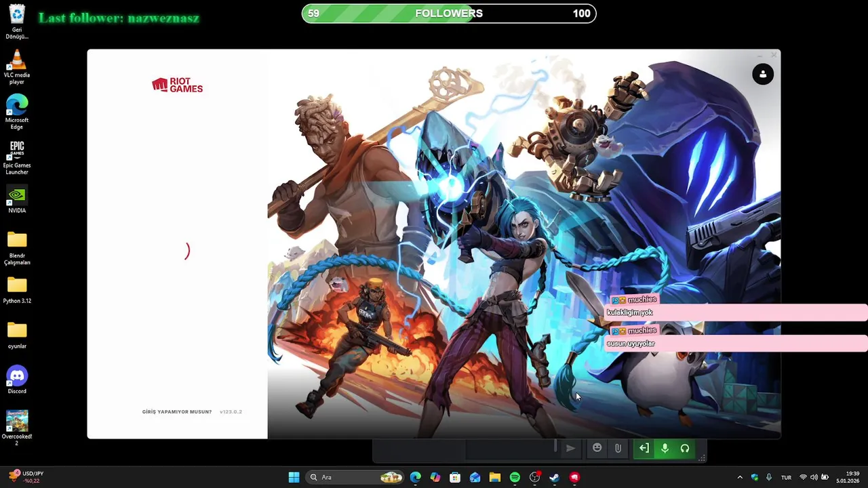Open the USD/JPY widget on taskbar
This screenshot has height=488, width=868.
[27, 477]
